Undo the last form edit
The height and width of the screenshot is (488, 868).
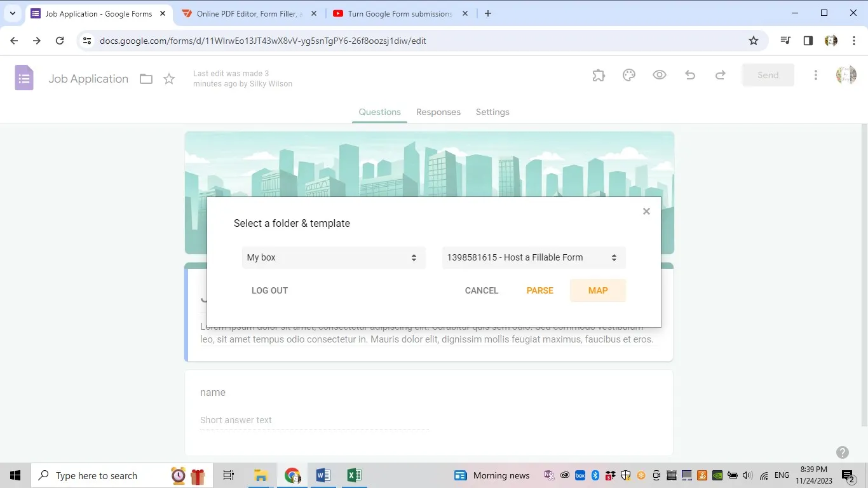[x=689, y=74]
